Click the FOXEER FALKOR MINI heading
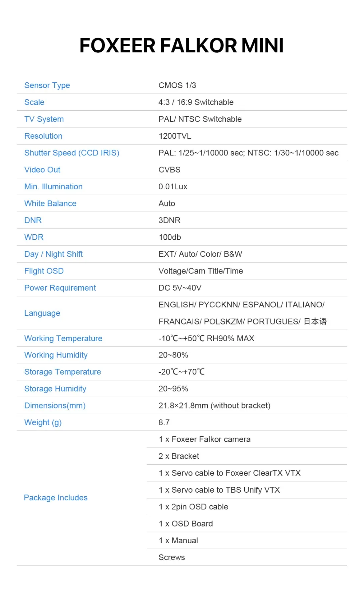This screenshot has width=364, height=607. click(x=182, y=46)
